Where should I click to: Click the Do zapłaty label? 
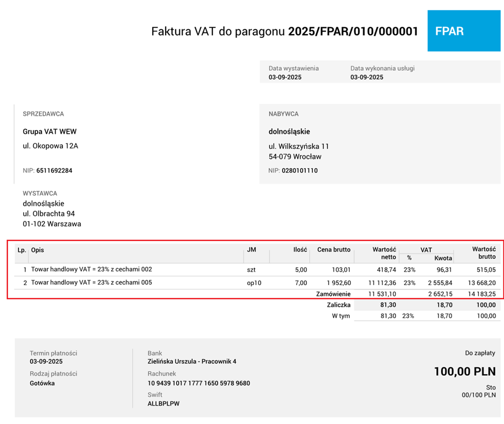click(480, 353)
